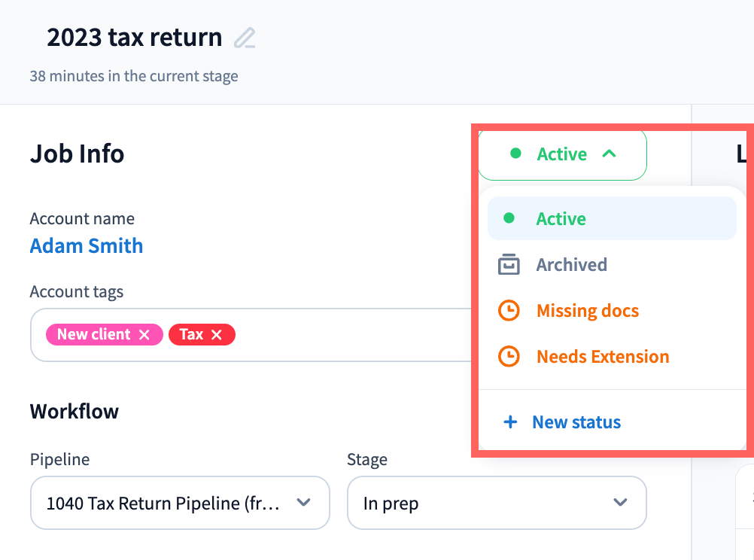This screenshot has height=560, width=754.
Task: Click clock icon next to Needs Extension
Action: point(509,357)
